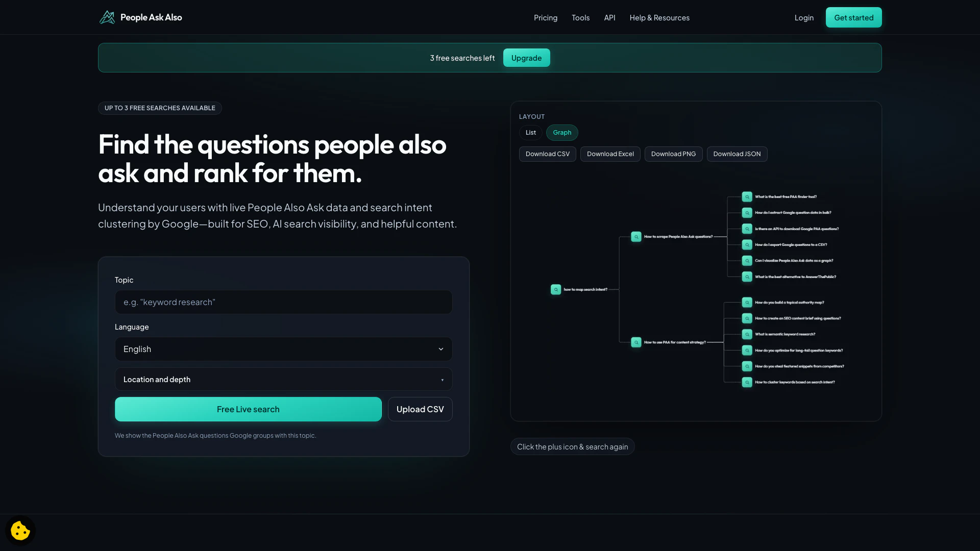Open the Pricing menu item
The width and height of the screenshot is (980, 551).
point(546,17)
